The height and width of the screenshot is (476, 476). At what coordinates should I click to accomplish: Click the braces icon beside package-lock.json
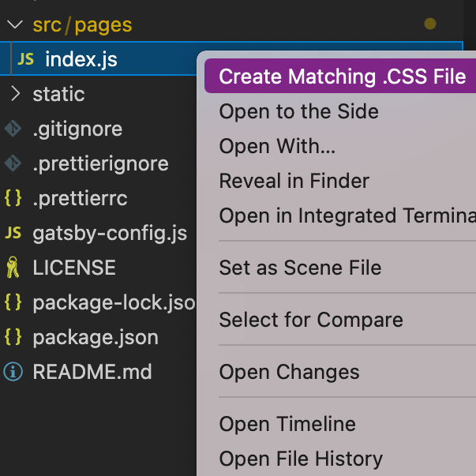(x=13, y=302)
